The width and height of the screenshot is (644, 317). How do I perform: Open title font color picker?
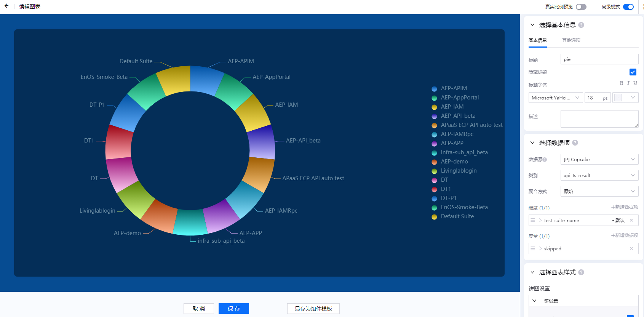point(625,98)
